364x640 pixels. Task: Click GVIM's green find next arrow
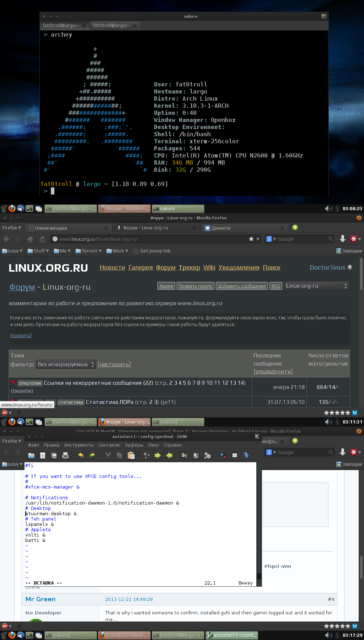click(x=158, y=455)
